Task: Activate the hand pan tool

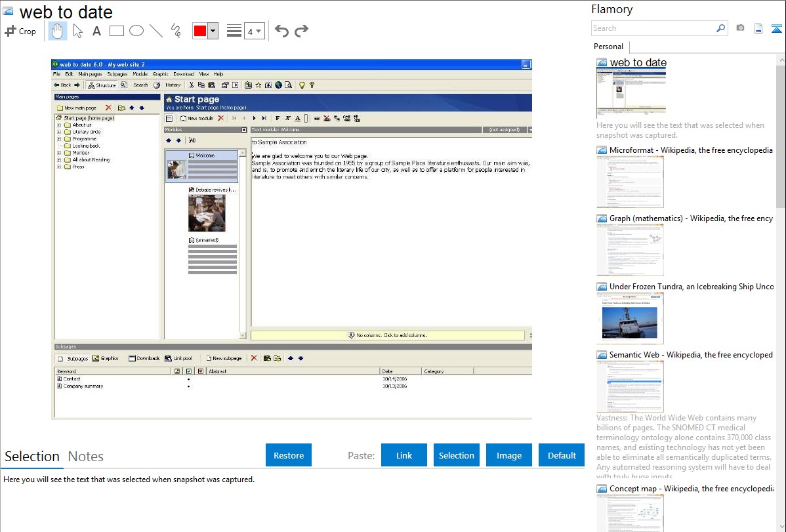Action: (58, 31)
